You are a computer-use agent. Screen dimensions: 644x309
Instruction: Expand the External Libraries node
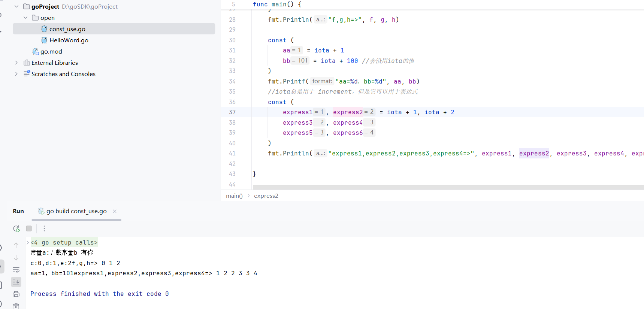pos(16,63)
